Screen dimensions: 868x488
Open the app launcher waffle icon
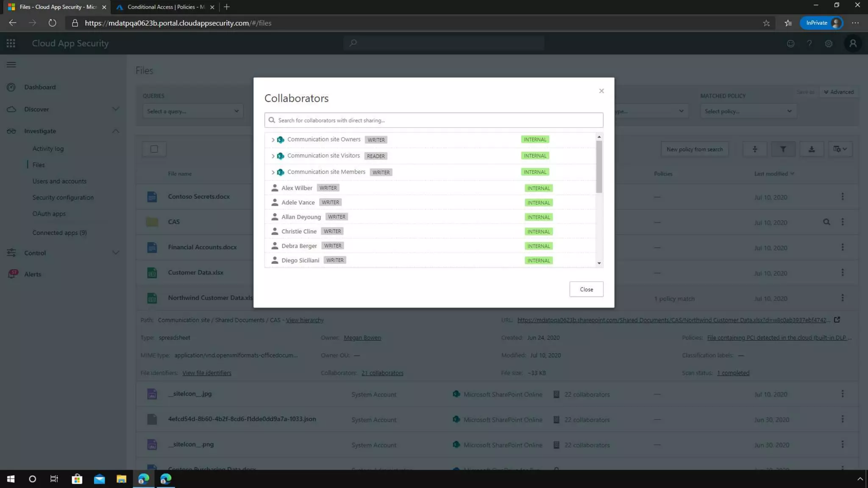click(11, 43)
